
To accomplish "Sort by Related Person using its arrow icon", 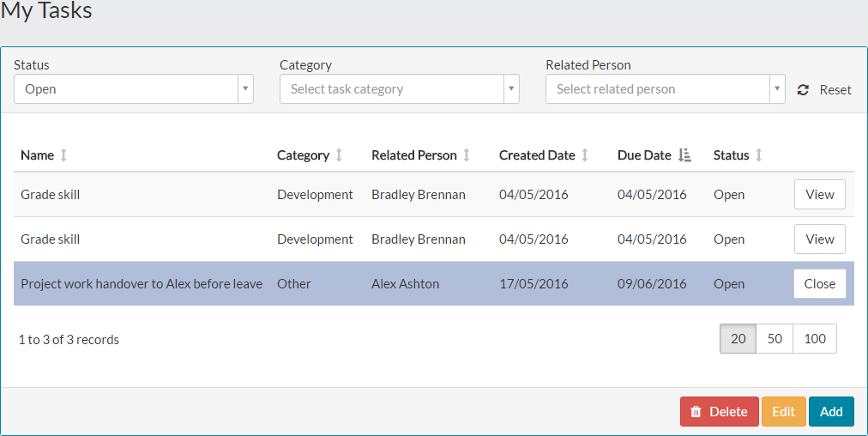I will pos(467,155).
